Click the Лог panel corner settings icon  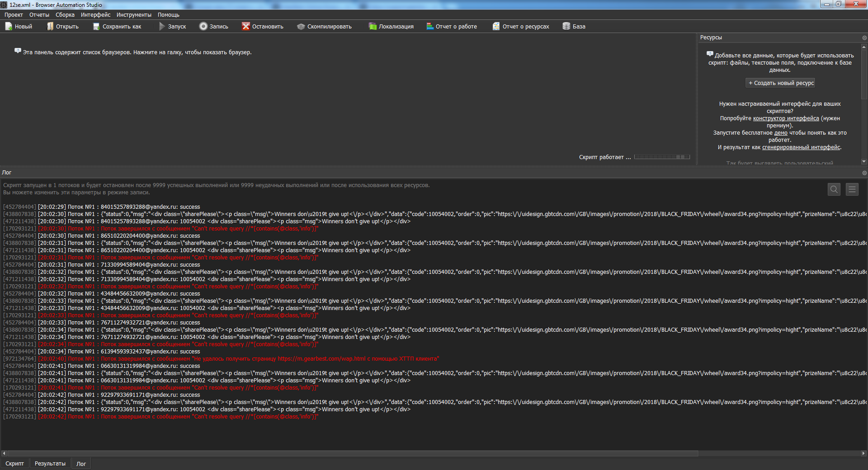(x=864, y=173)
